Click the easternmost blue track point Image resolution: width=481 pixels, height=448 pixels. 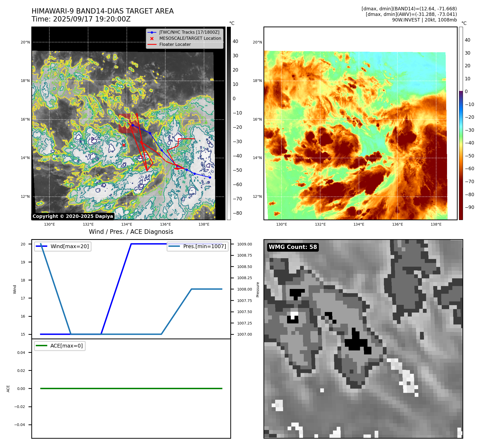click(x=210, y=177)
